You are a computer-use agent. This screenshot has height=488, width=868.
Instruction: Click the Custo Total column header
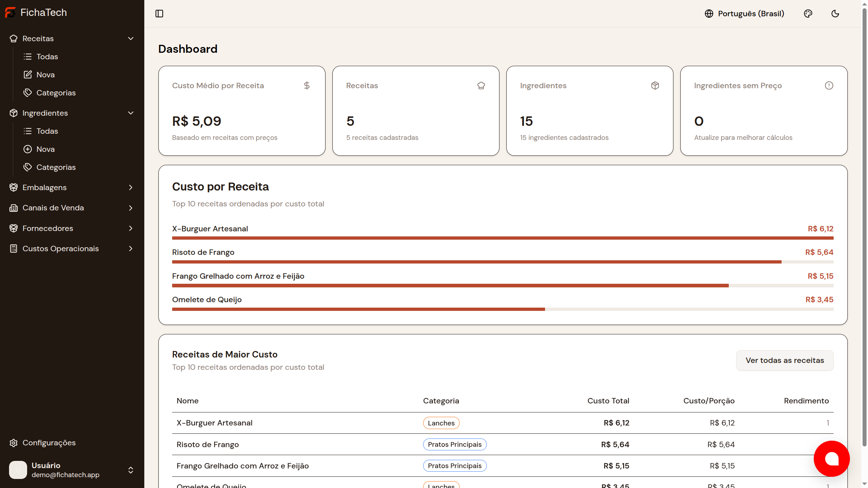point(608,401)
